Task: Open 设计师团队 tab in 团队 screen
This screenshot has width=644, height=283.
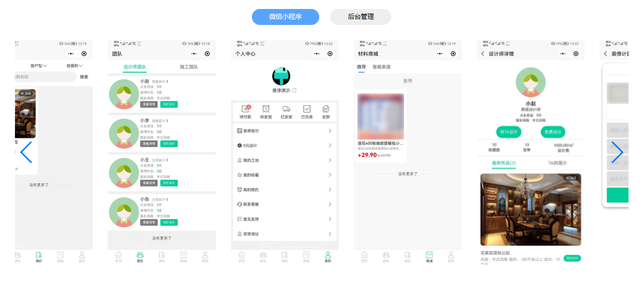Action: pos(135,67)
